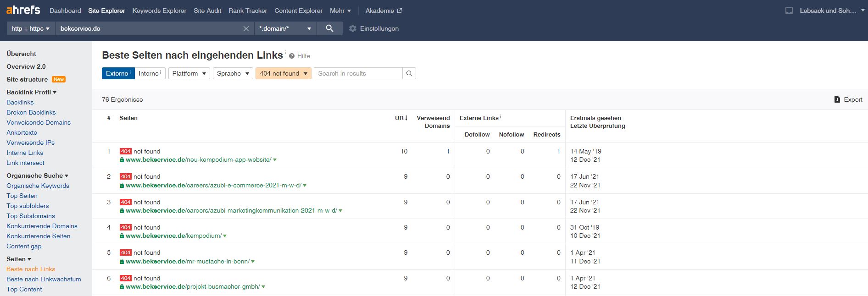
Task: Click into the Search in results field
Action: point(358,73)
